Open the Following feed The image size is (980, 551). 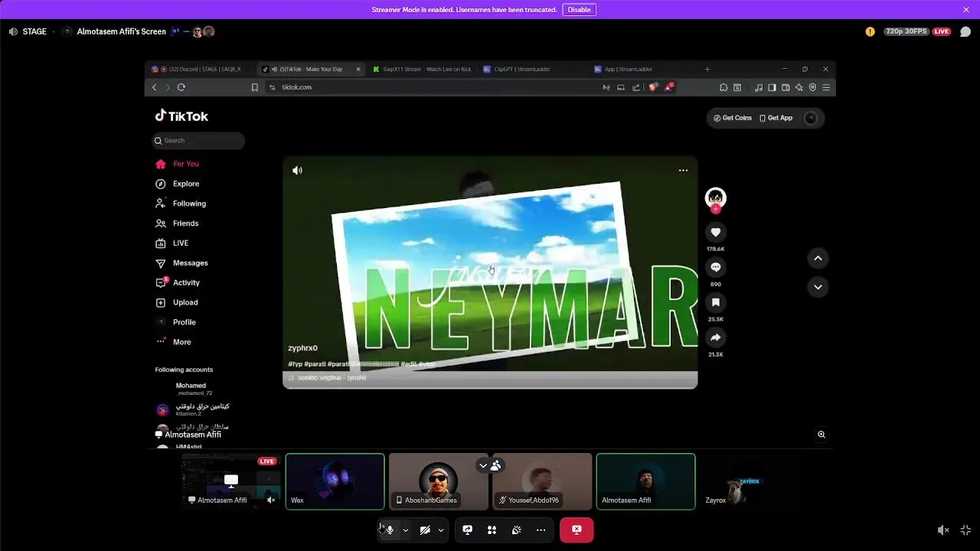click(181, 204)
